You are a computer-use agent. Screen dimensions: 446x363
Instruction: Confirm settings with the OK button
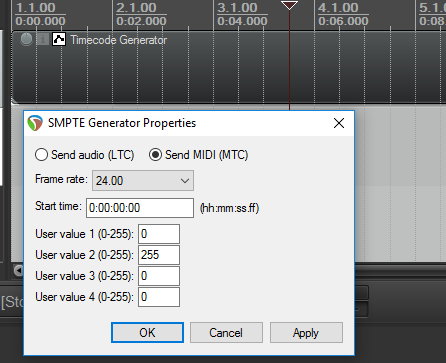tap(147, 332)
